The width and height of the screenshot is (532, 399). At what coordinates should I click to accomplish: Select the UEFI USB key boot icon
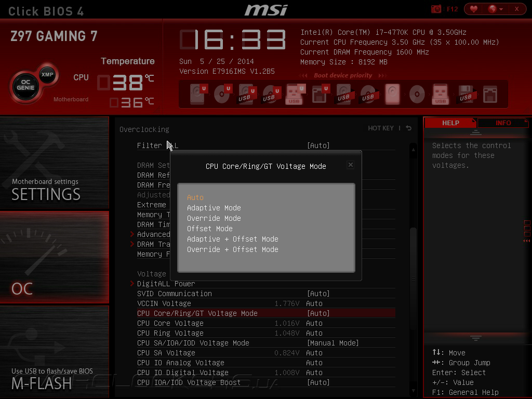295,94
